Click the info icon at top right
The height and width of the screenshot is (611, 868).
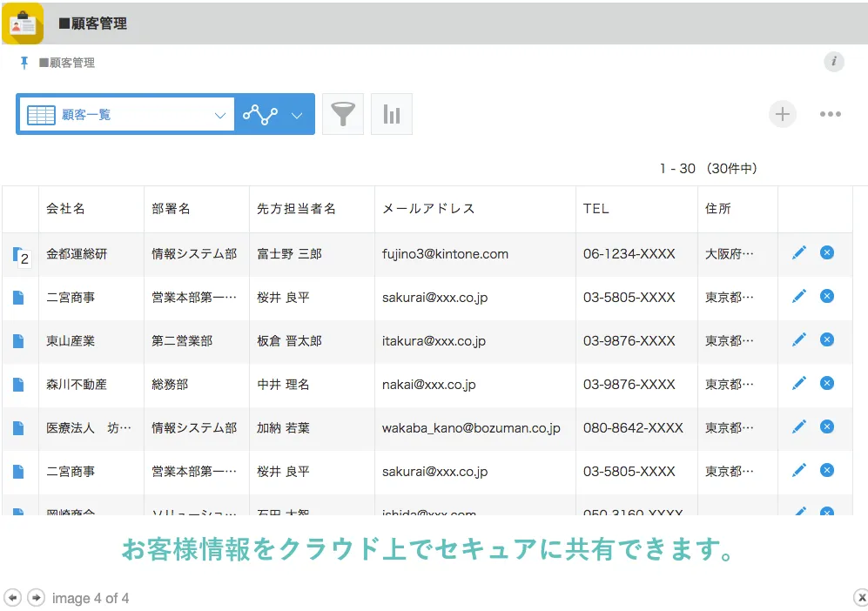[x=833, y=62]
